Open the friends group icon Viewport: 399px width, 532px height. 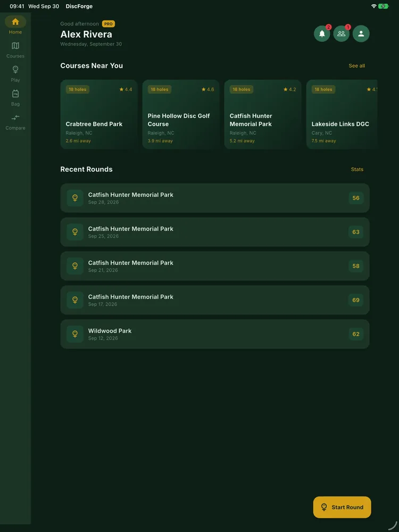(x=342, y=34)
